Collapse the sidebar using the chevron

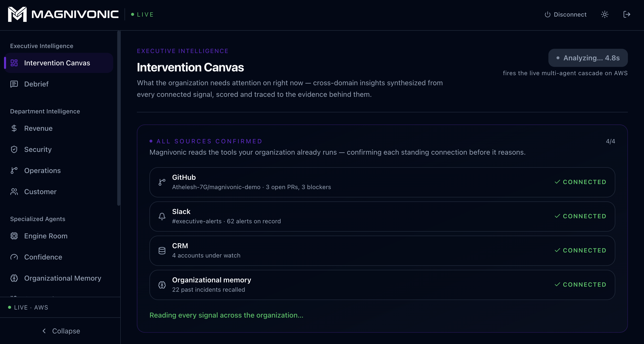[x=44, y=331]
